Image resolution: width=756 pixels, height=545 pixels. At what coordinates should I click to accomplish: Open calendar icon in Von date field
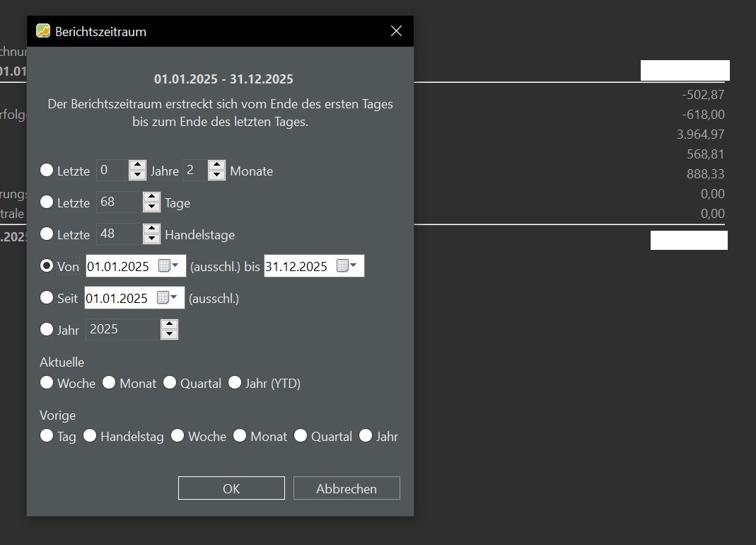(x=168, y=265)
